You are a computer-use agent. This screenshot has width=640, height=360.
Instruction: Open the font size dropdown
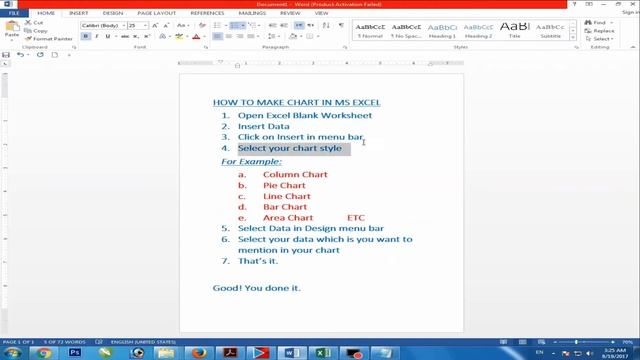coord(145,25)
